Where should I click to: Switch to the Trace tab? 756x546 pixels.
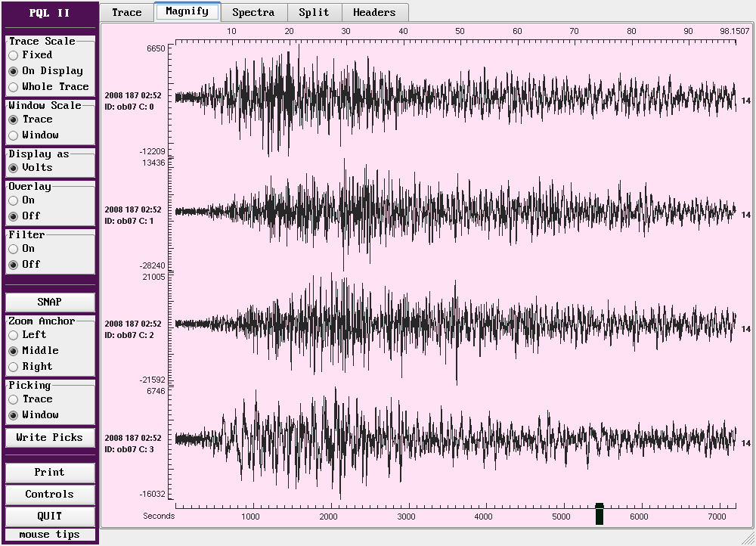point(127,12)
